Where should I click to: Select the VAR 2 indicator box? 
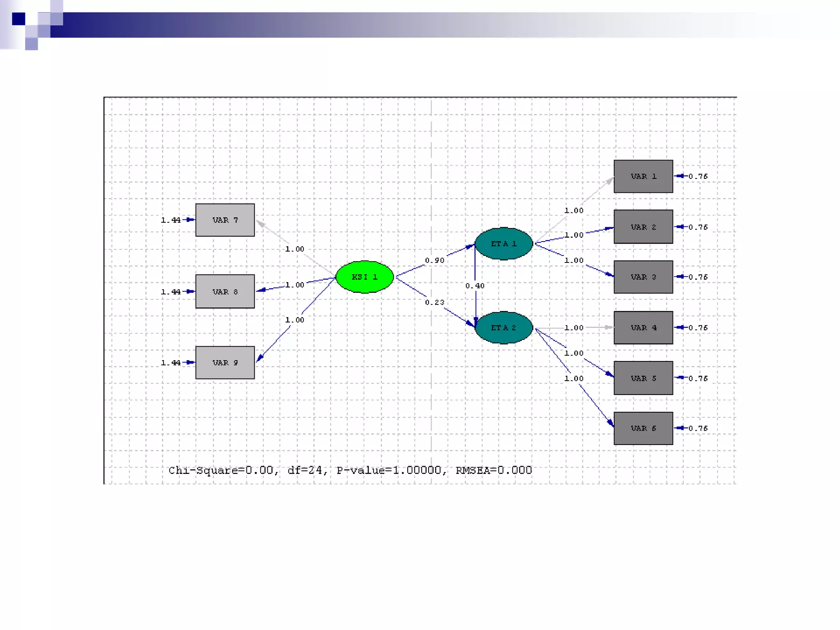click(x=643, y=227)
